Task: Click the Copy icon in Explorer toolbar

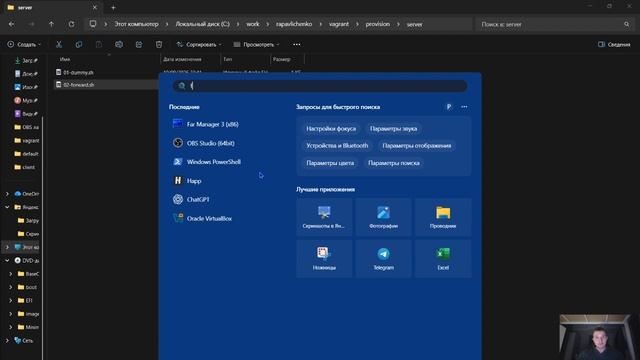Action: tap(79, 44)
